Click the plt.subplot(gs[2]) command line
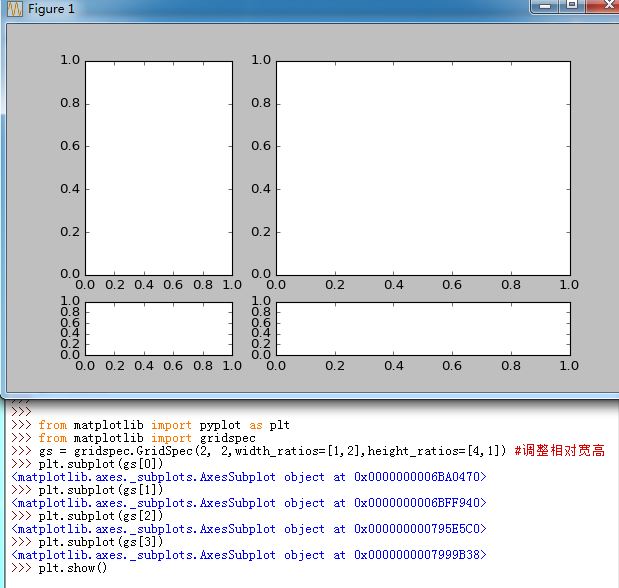 coord(87,516)
